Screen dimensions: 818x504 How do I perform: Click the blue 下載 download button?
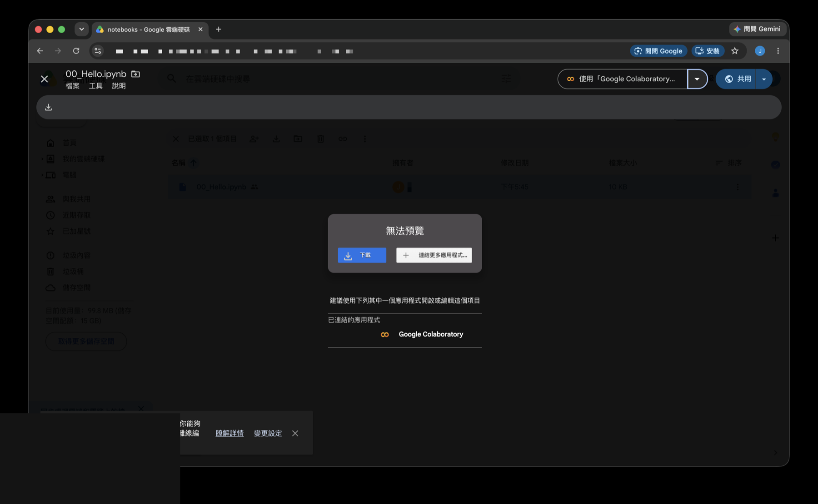[362, 255]
